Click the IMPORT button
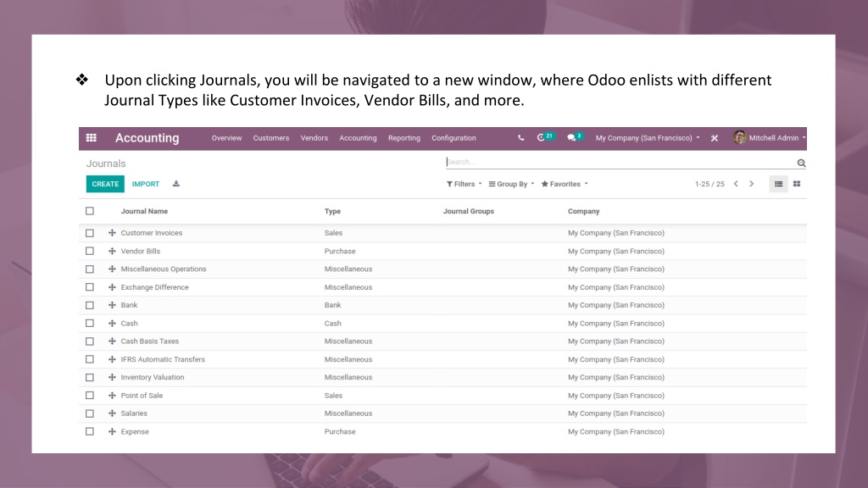The height and width of the screenshot is (488, 868). (x=146, y=184)
